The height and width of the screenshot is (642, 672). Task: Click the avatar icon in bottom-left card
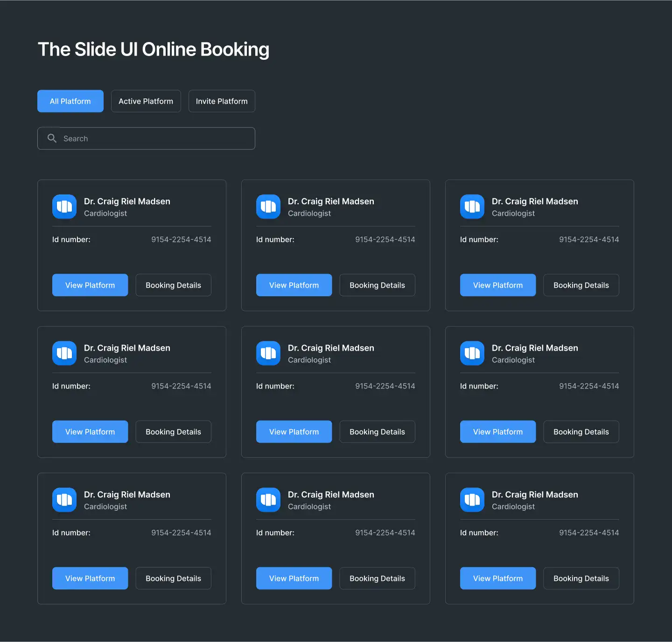coord(64,500)
